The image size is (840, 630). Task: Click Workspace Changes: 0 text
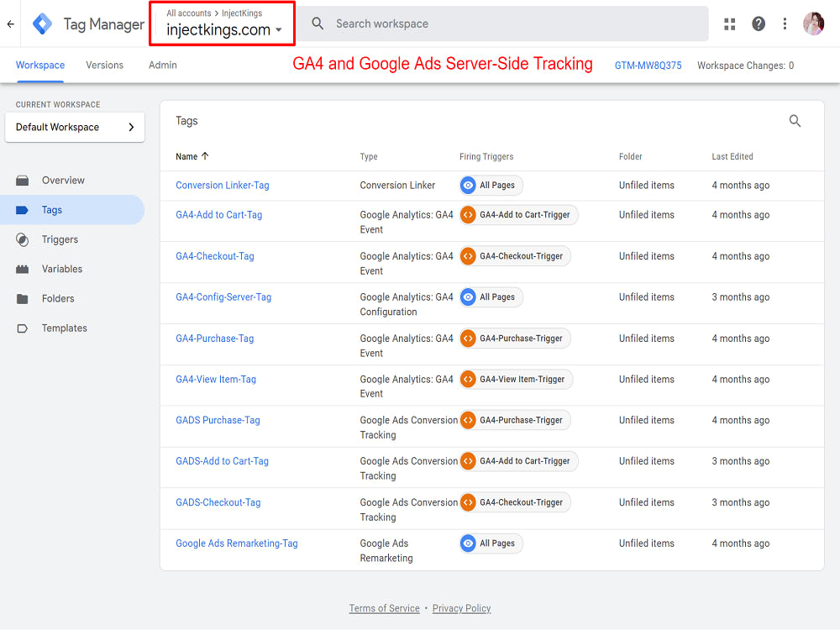(x=745, y=66)
